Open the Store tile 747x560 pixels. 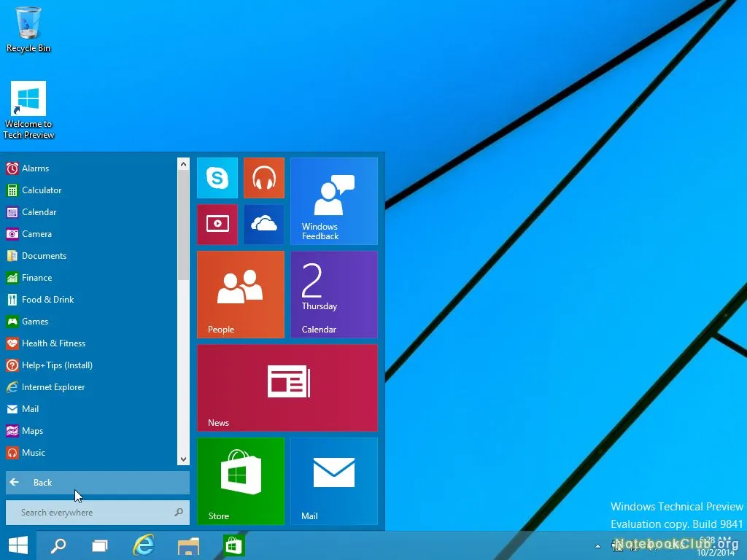coord(241,481)
